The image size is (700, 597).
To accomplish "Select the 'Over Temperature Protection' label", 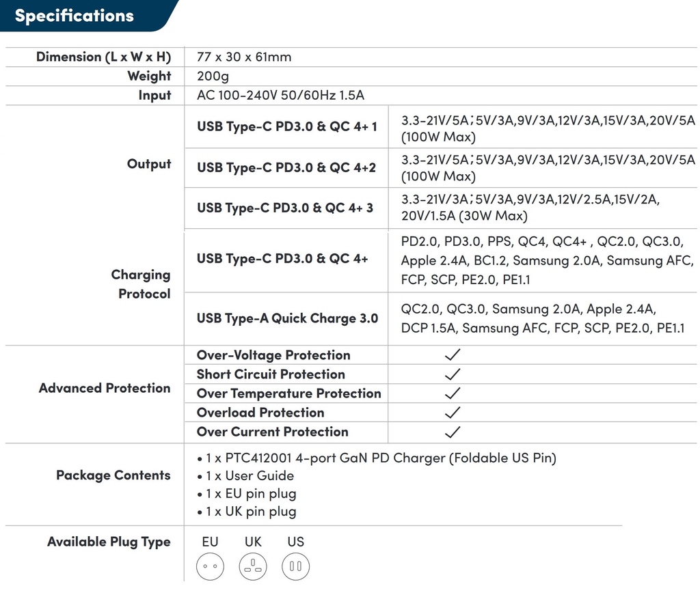I will (x=289, y=393).
